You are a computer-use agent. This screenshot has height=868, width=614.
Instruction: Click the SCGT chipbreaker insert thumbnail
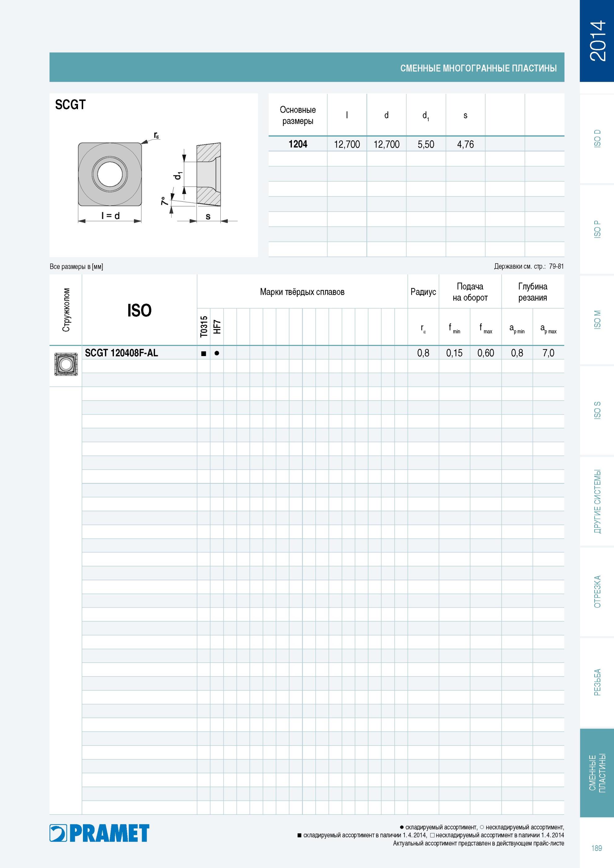tap(66, 364)
